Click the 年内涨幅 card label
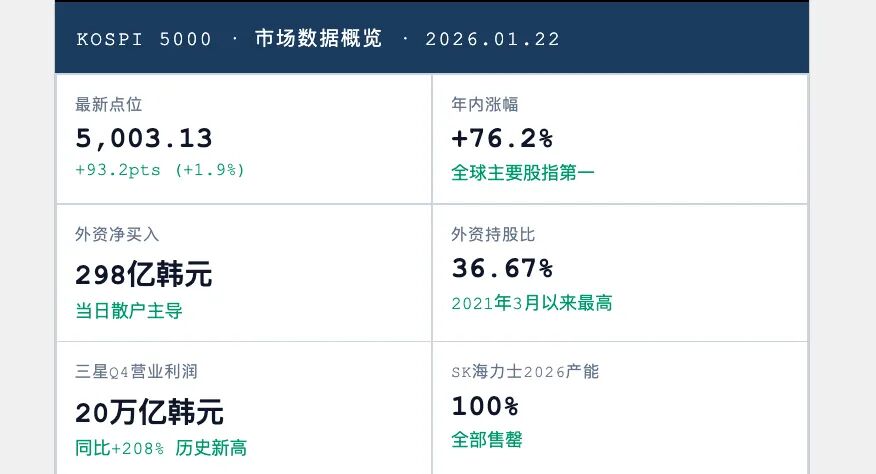 pyautogui.click(x=484, y=104)
